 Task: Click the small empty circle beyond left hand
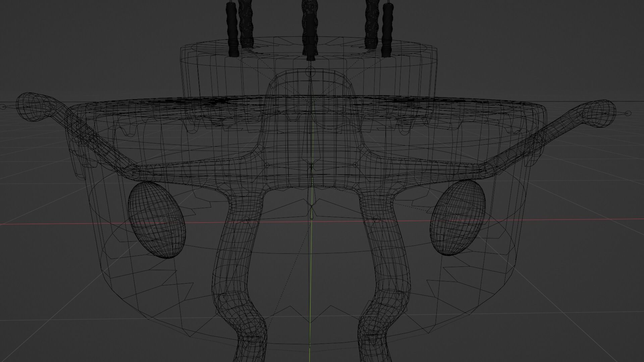[3, 107]
